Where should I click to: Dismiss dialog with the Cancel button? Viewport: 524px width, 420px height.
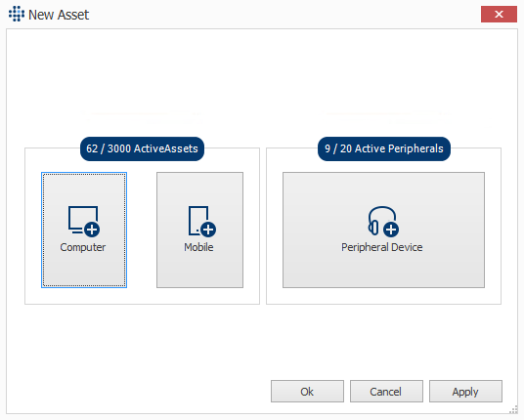386,391
